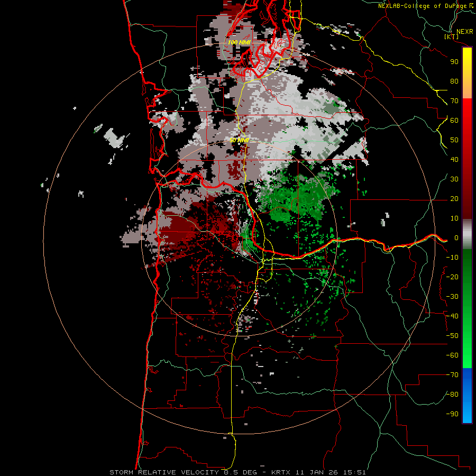Click the NEXLAB-College of DuPage credit text
Screen dimensions: 476x476
[426, 6]
